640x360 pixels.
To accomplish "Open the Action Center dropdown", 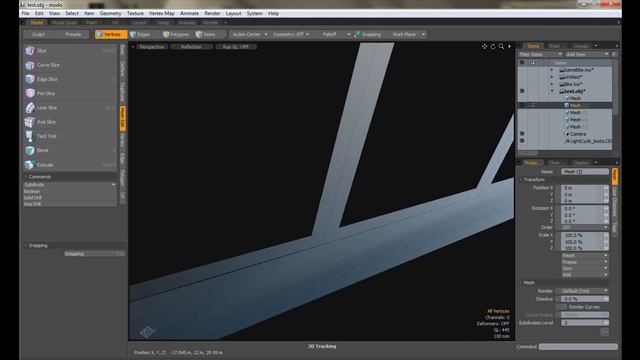I will pyautogui.click(x=249, y=35).
